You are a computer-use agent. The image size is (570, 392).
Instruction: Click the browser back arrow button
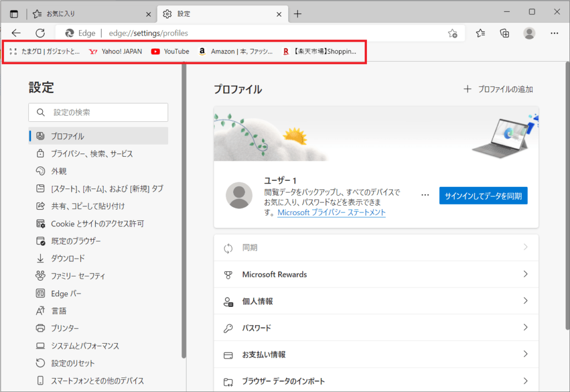tap(16, 33)
